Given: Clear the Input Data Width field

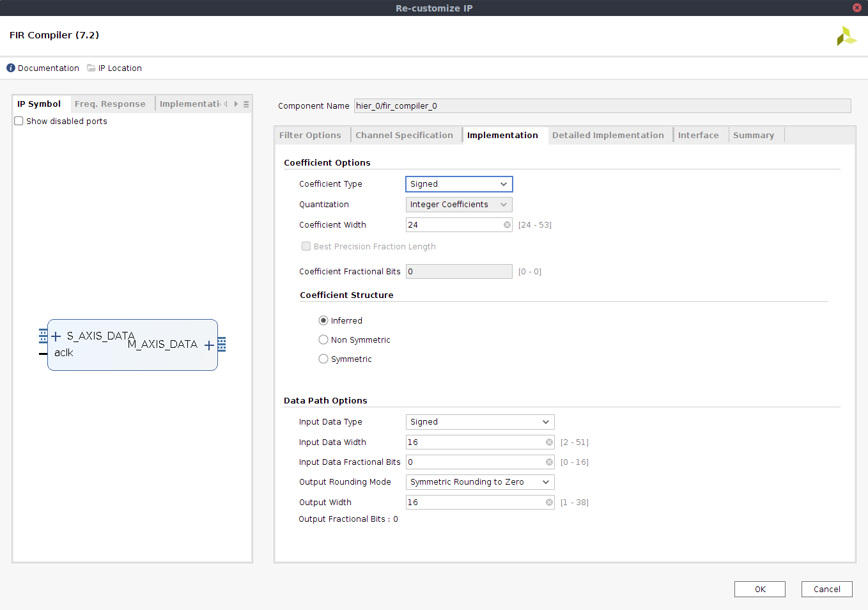Looking at the screenshot, I should point(549,442).
